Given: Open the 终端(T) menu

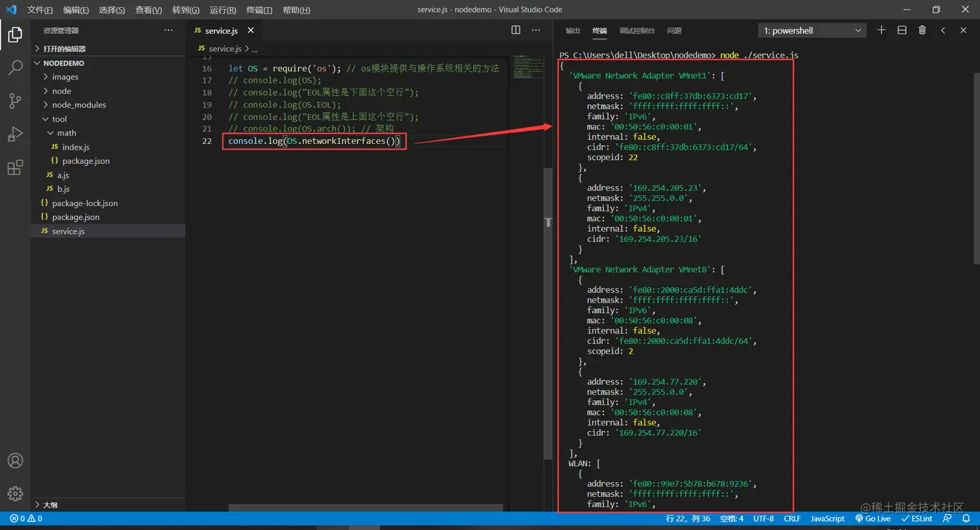Looking at the screenshot, I should point(259,10).
